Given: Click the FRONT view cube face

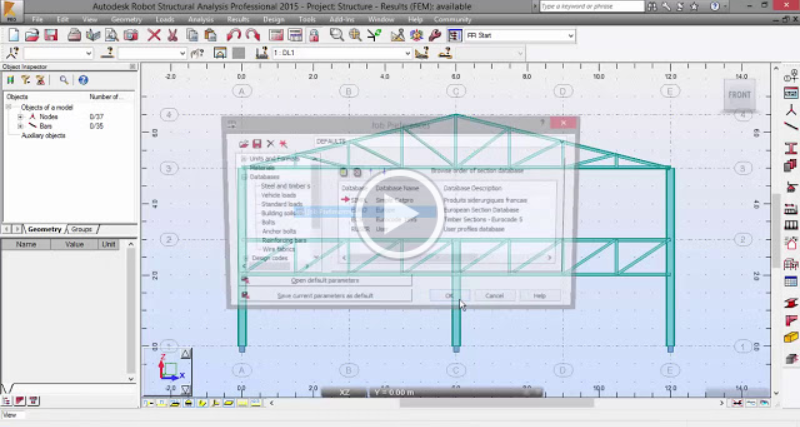Looking at the screenshot, I should [x=739, y=95].
